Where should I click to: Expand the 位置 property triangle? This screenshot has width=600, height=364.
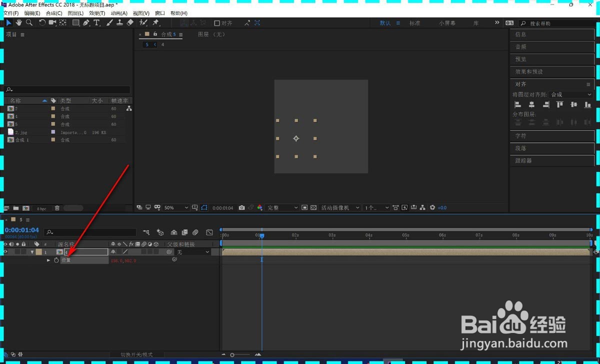coord(48,260)
